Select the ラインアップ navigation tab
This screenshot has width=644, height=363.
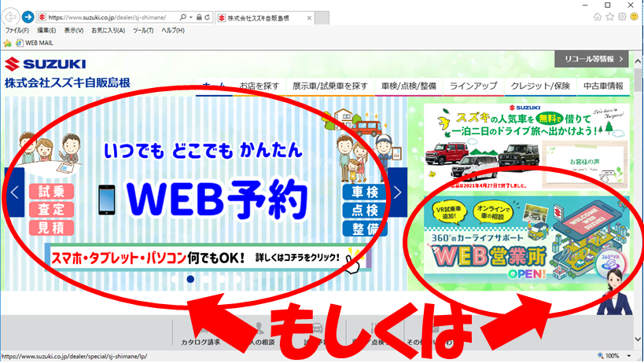point(473,86)
